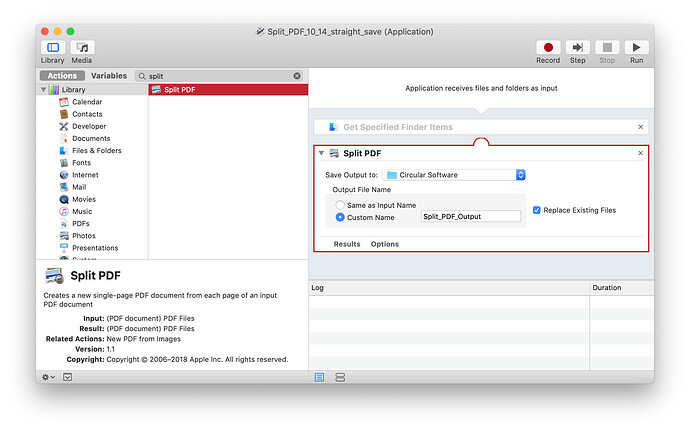Open Options tab of Split PDF
Screen dimensions: 690x430
tap(385, 244)
